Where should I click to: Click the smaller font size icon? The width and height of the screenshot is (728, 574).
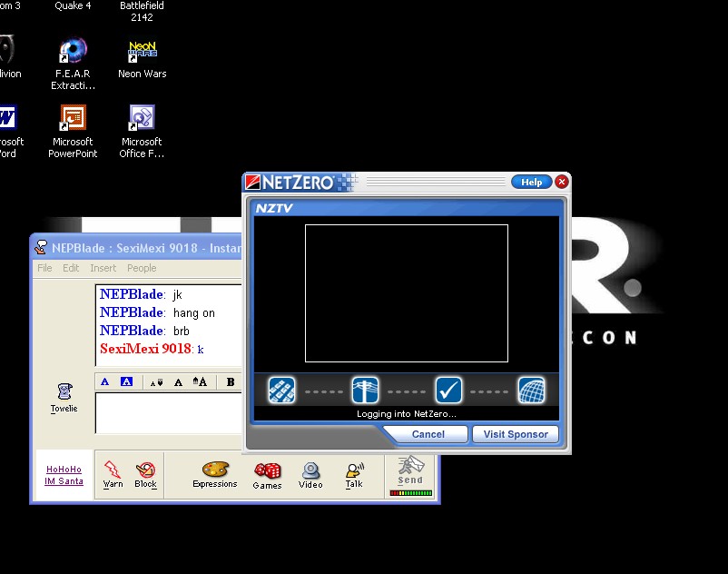tap(156, 382)
